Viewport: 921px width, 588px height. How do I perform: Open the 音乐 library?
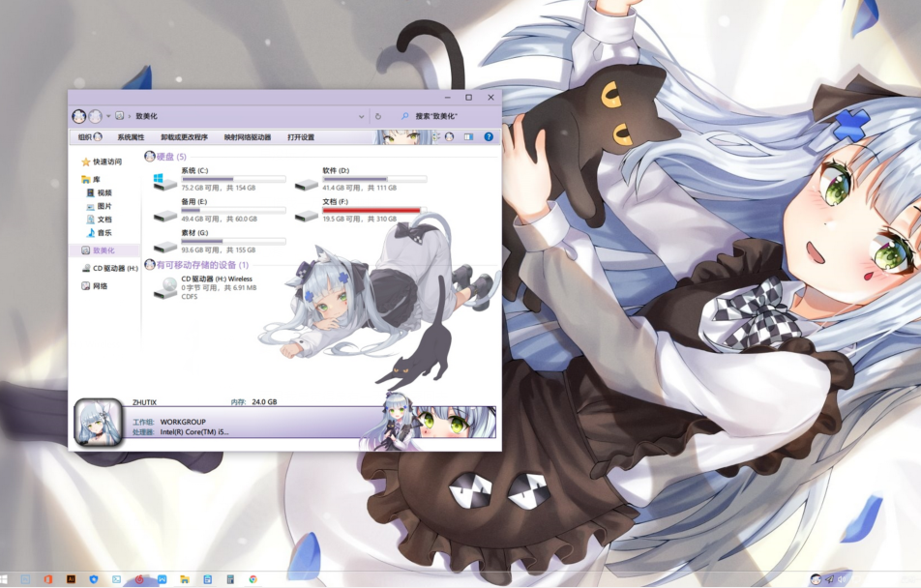(x=100, y=233)
